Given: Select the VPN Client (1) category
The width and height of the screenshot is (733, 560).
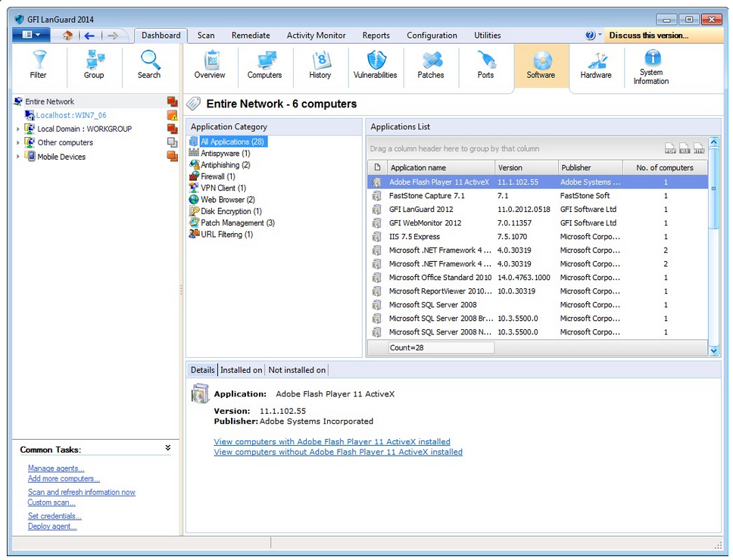Looking at the screenshot, I should tap(223, 188).
